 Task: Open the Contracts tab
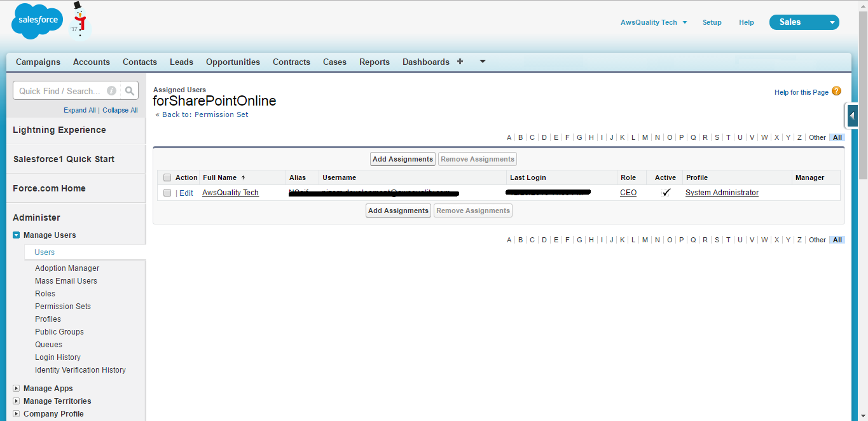click(x=291, y=62)
